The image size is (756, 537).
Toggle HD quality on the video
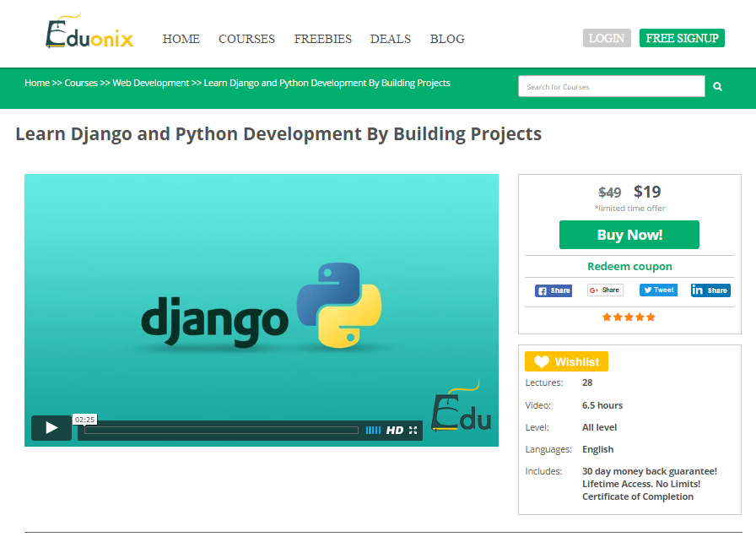pos(393,430)
